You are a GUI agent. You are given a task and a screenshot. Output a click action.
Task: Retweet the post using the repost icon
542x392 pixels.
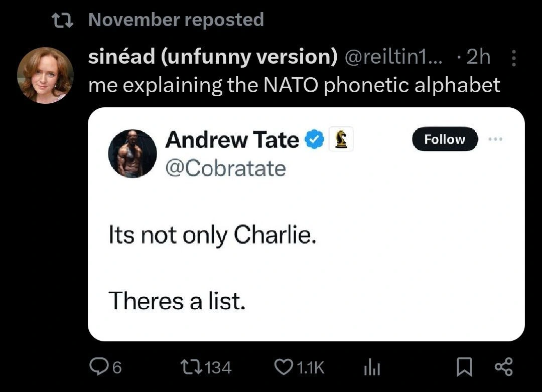(191, 367)
